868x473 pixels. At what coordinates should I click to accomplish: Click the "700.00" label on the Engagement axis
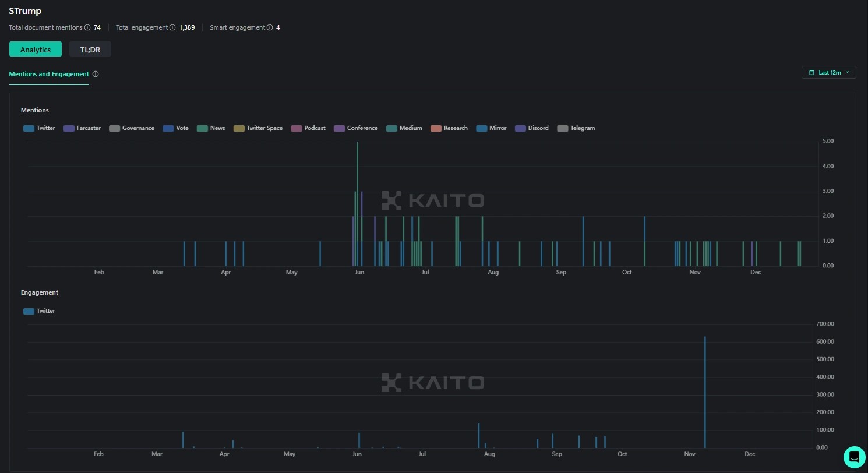coord(825,324)
